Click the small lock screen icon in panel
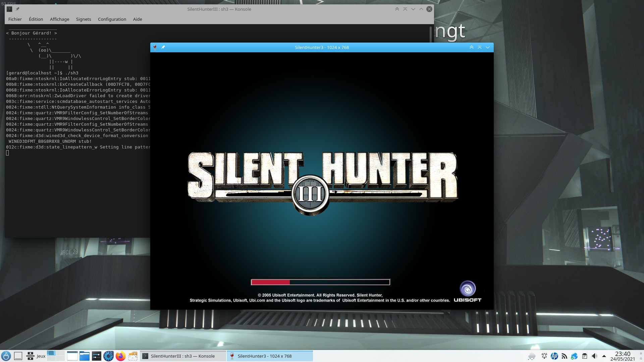Screen dimensions: 644x362 pyautogui.click(x=641, y=353)
